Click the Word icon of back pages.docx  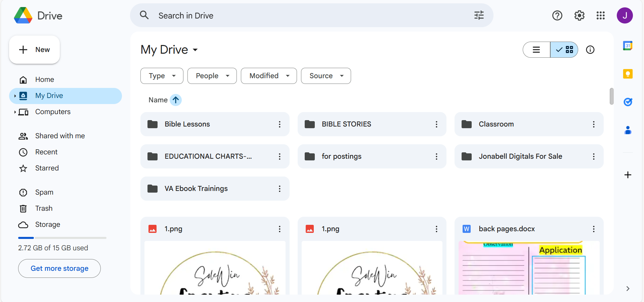(x=467, y=229)
